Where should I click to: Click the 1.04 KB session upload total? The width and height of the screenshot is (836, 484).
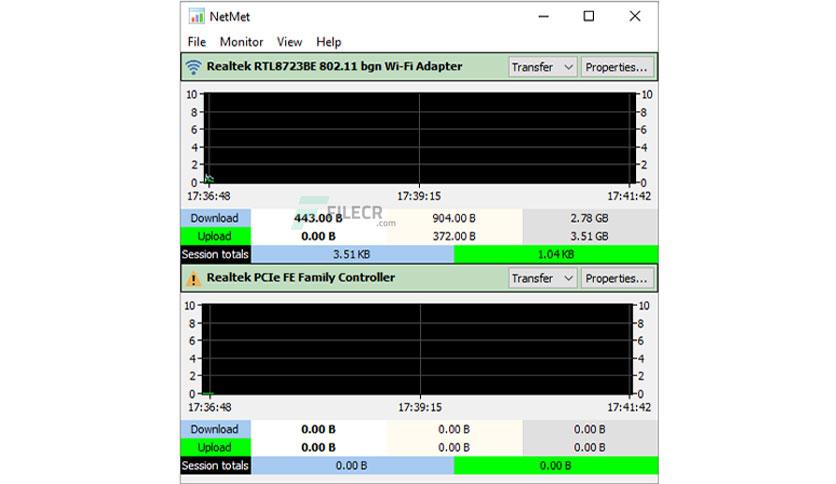coord(556,254)
